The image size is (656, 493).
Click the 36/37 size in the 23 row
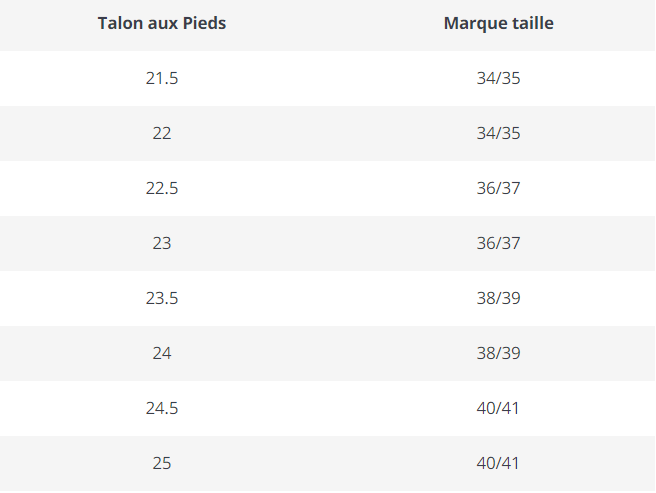[x=498, y=243]
